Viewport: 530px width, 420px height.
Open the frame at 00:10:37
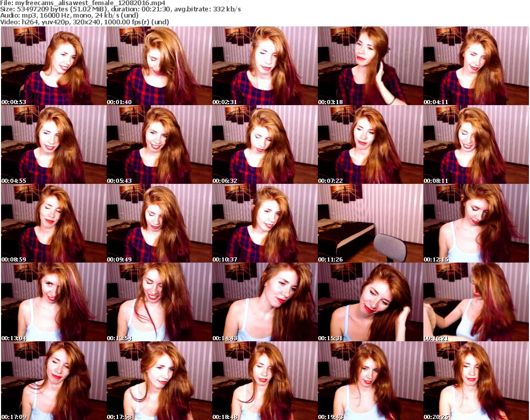coord(264,223)
